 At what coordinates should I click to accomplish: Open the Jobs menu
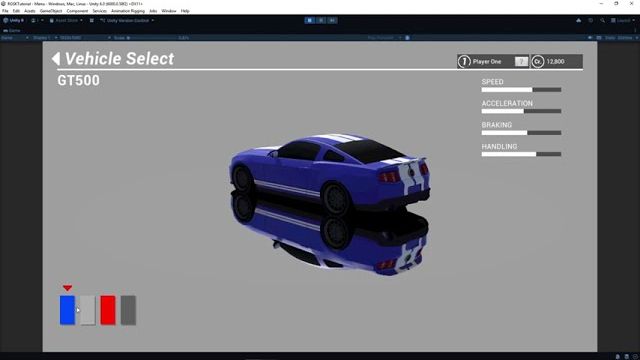(153, 11)
